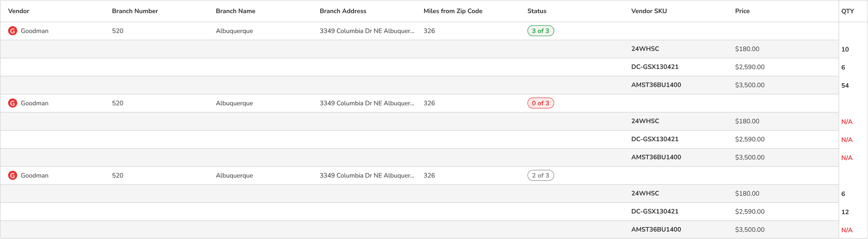Click the red 0 of 3 status badge
868x239 pixels.
click(x=540, y=103)
